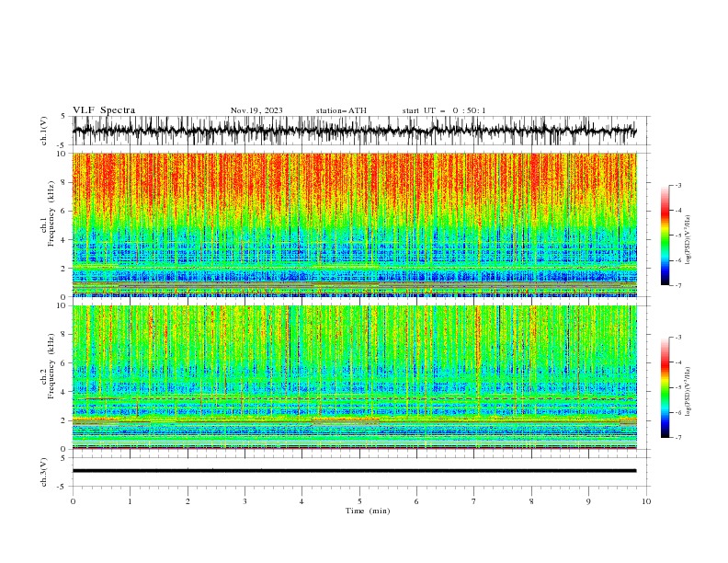Select the date text 'Nov.19, 2023'
The image size is (728, 563).
coord(256,110)
